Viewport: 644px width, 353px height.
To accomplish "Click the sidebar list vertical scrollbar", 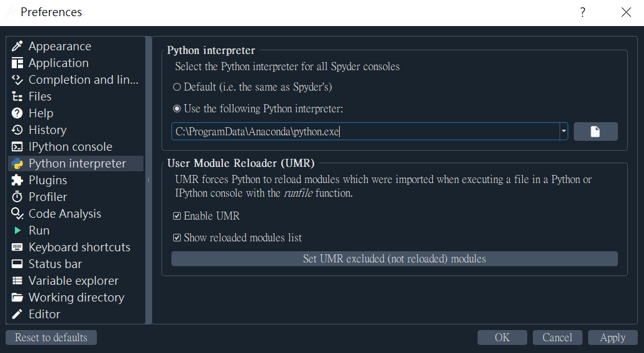I will [x=148, y=180].
